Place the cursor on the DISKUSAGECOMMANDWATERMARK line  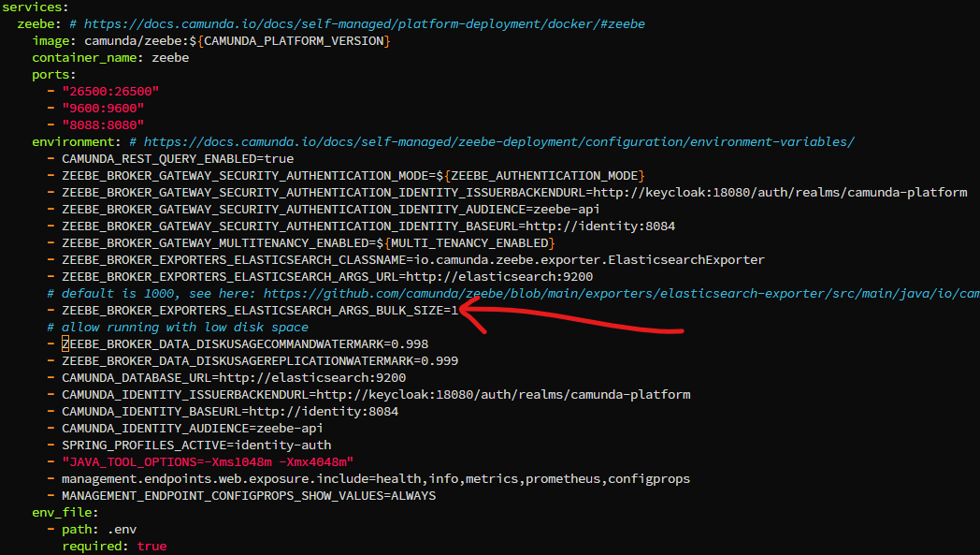245,344
